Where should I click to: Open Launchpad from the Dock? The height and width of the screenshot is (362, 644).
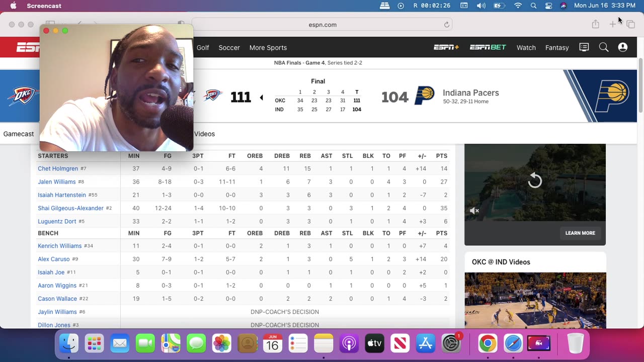94,343
